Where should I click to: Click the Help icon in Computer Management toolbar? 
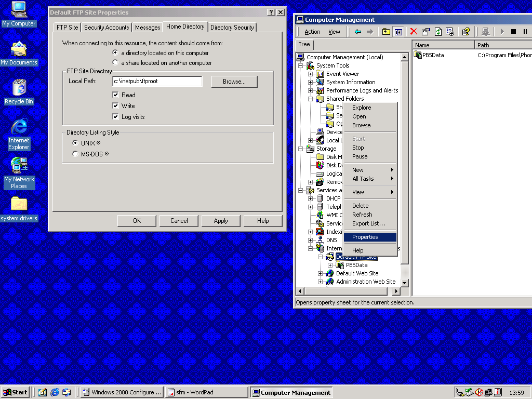pyautogui.click(x=466, y=32)
